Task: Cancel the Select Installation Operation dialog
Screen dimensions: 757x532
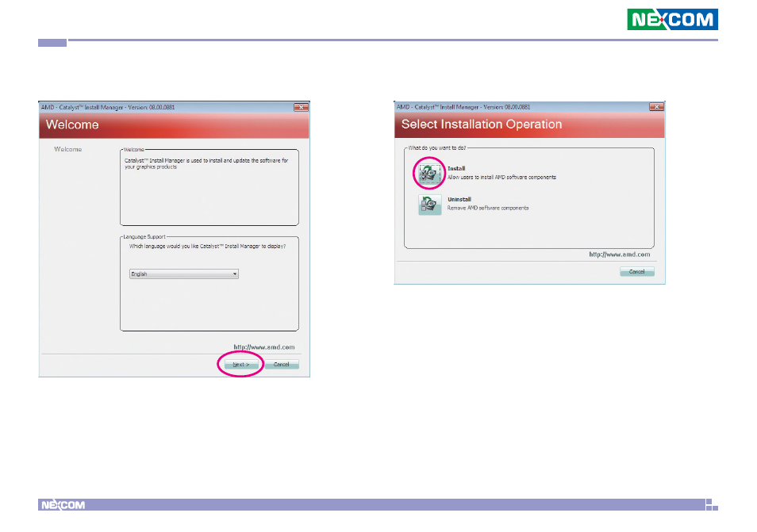Action: (x=637, y=271)
